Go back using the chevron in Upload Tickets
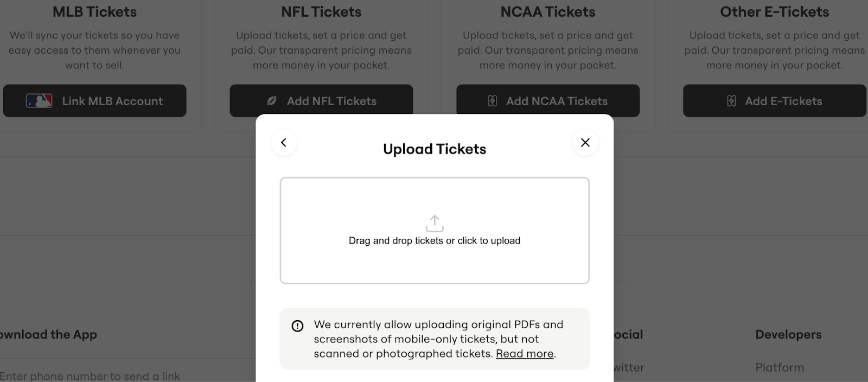The width and height of the screenshot is (868, 382). click(x=284, y=142)
